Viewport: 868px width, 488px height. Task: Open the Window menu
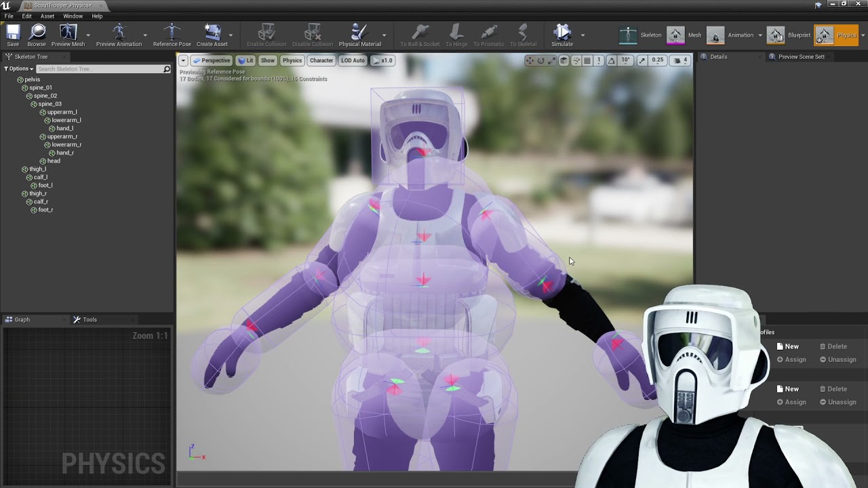click(x=73, y=16)
